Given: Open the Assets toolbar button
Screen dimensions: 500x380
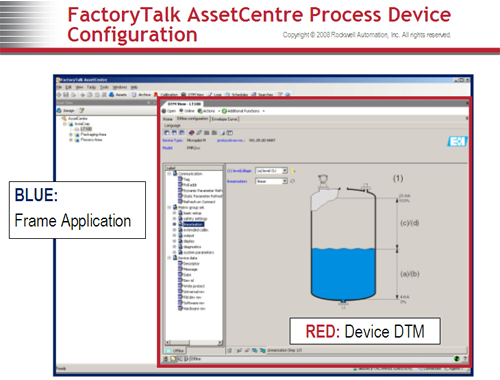Looking at the screenshot, I should [118, 95].
